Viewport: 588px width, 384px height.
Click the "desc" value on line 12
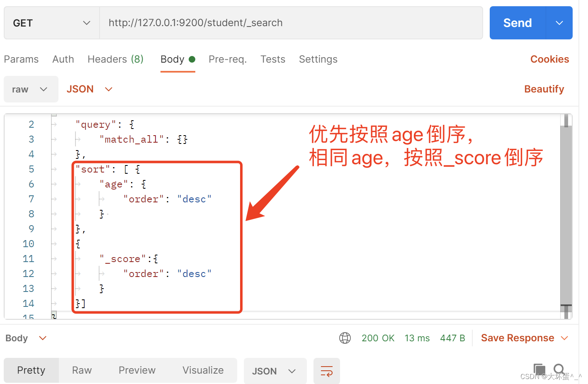pyautogui.click(x=194, y=274)
